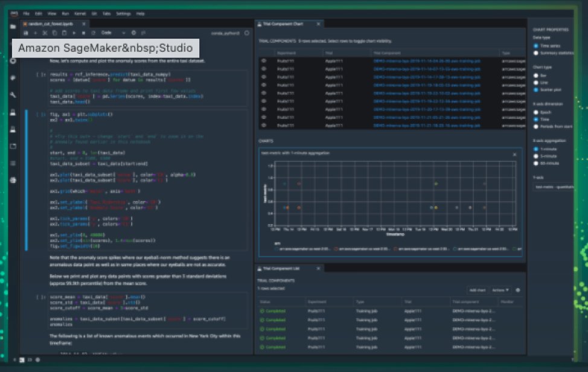The height and width of the screenshot is (372, 588).
Task: Open the Edit menu
Action: (38, 14)
